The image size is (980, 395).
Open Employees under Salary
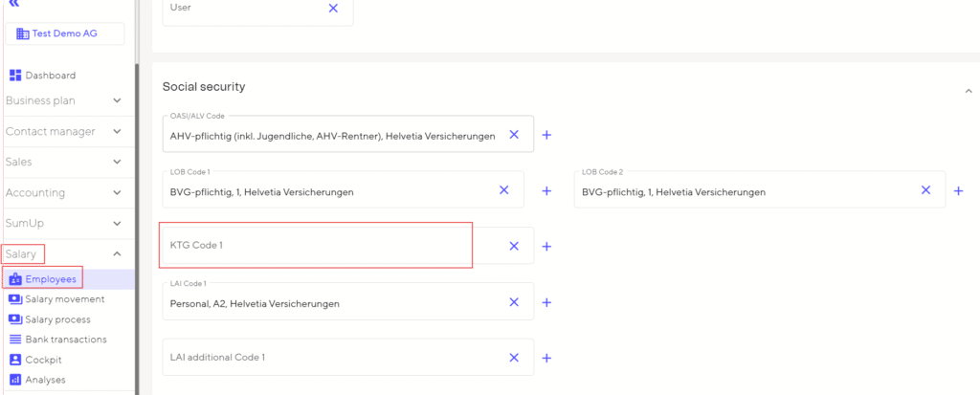coord(51,279)
